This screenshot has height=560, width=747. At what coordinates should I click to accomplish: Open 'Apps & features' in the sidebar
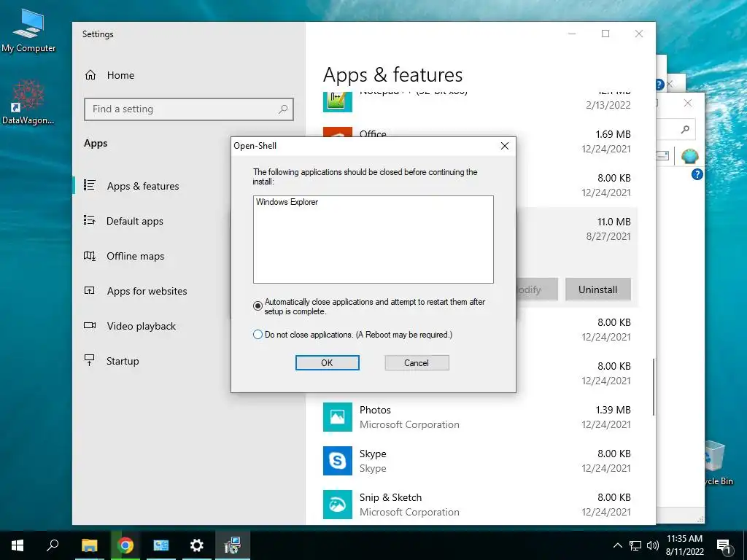(143, 186)
